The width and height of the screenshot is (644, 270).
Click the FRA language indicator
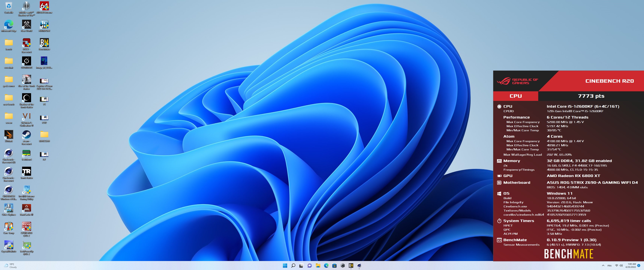(x=610, y=265)
